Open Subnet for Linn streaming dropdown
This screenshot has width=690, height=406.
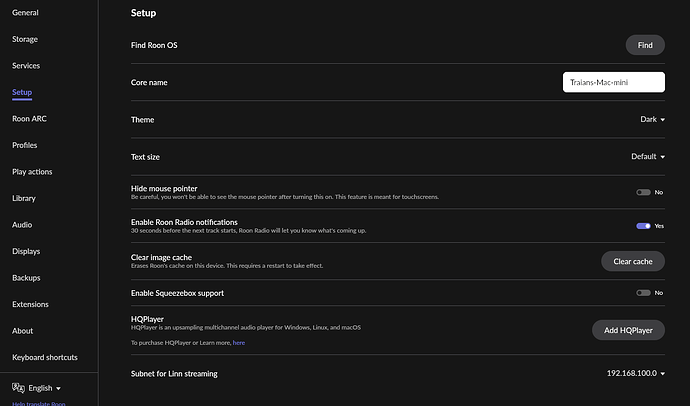click(x=635, y=373)
